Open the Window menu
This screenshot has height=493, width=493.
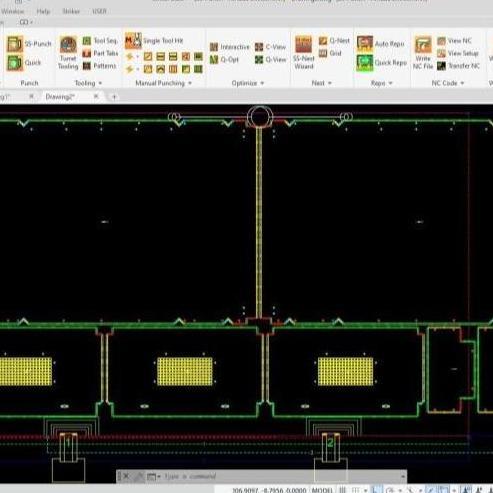(x=12, y=11)
